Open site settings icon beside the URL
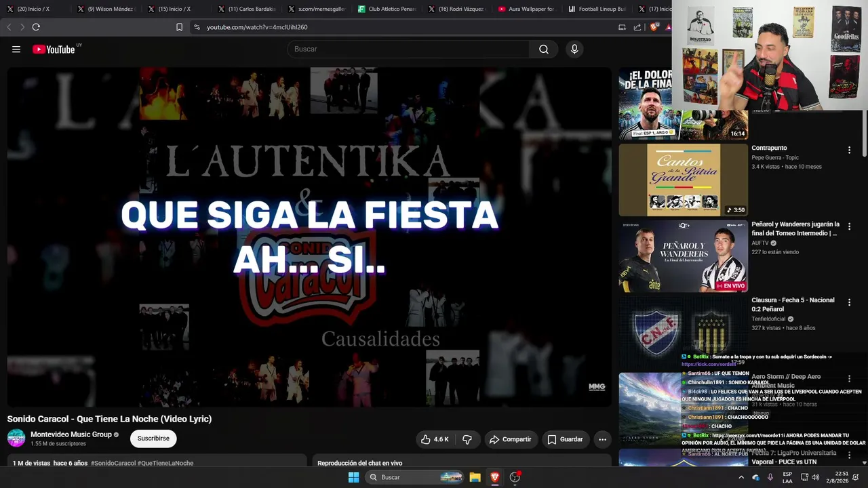 pos(197,27)
